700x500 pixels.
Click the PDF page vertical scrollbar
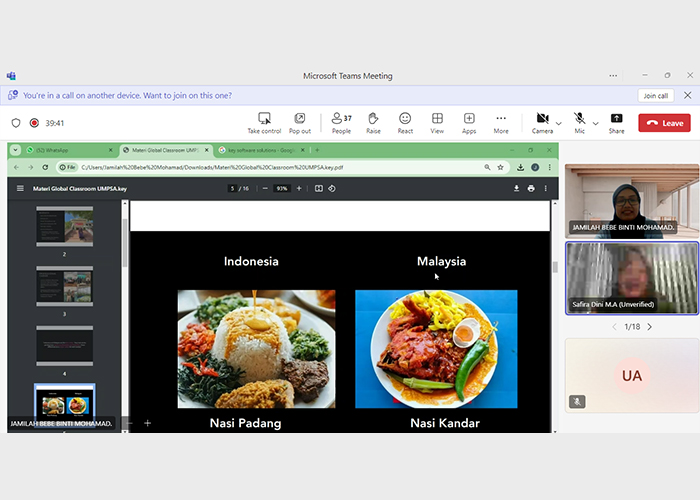click(x=555, y=267)
